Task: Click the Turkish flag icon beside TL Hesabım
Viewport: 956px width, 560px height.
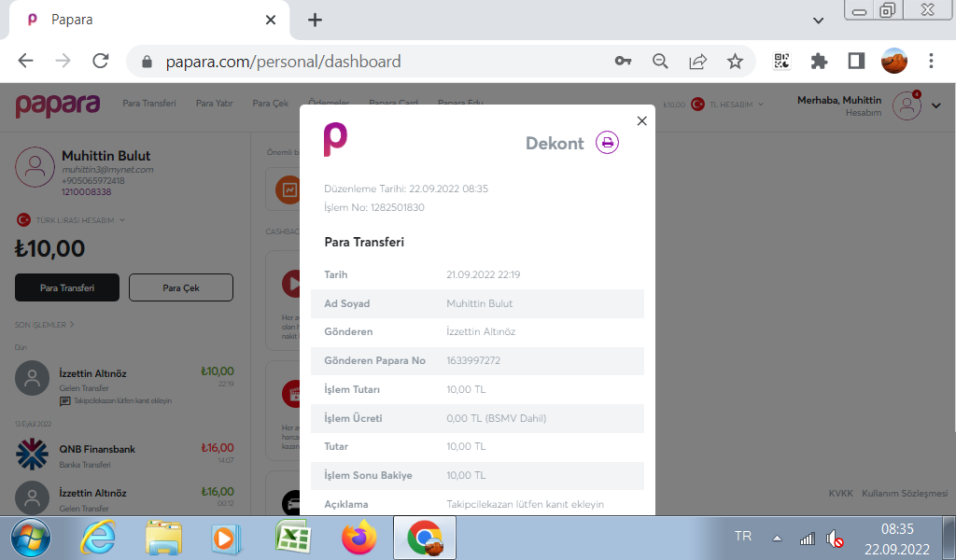Action: click(697, 105)
